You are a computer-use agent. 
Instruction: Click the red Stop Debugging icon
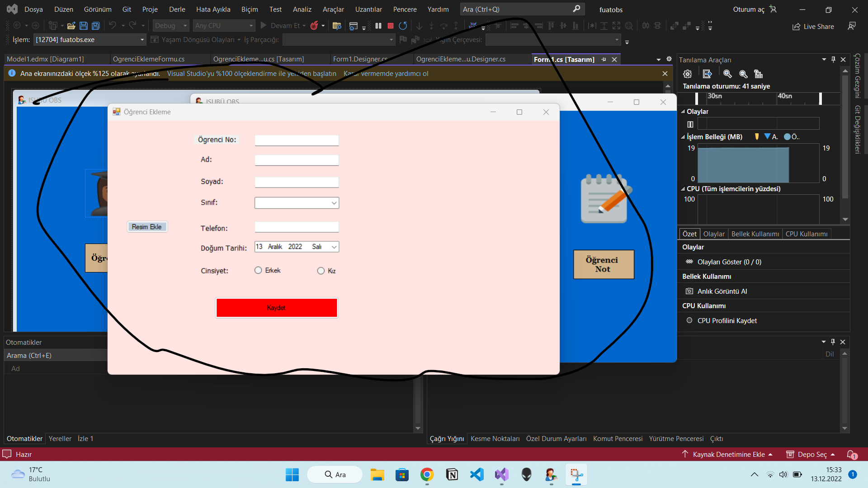pyautogui.click(x=391, y=26)
